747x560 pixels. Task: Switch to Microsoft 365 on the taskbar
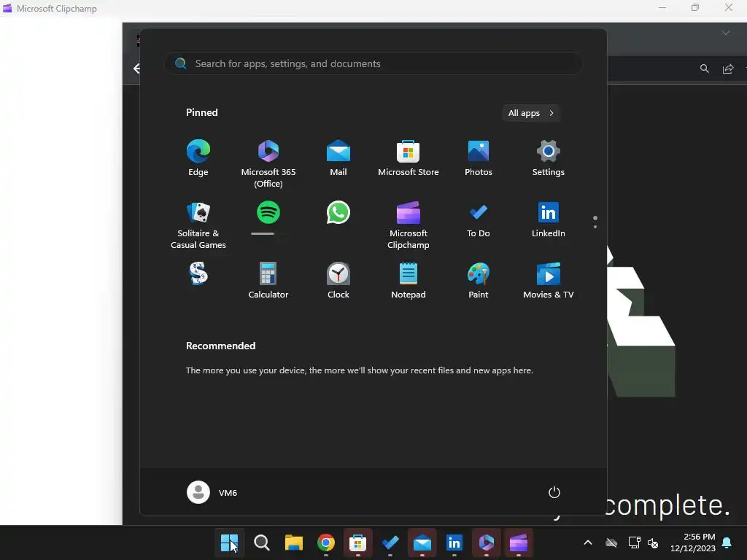point(487,542)
